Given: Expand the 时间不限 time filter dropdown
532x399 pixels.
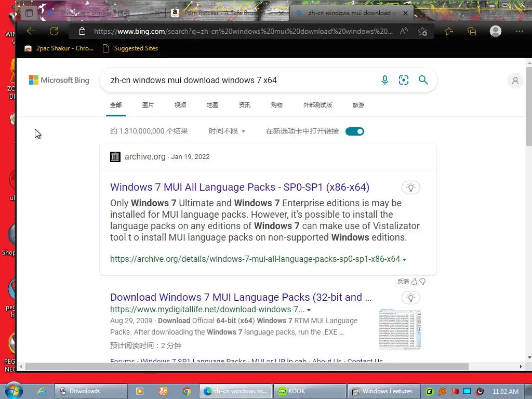Looking at the screenshot, I should click(227, 131).
